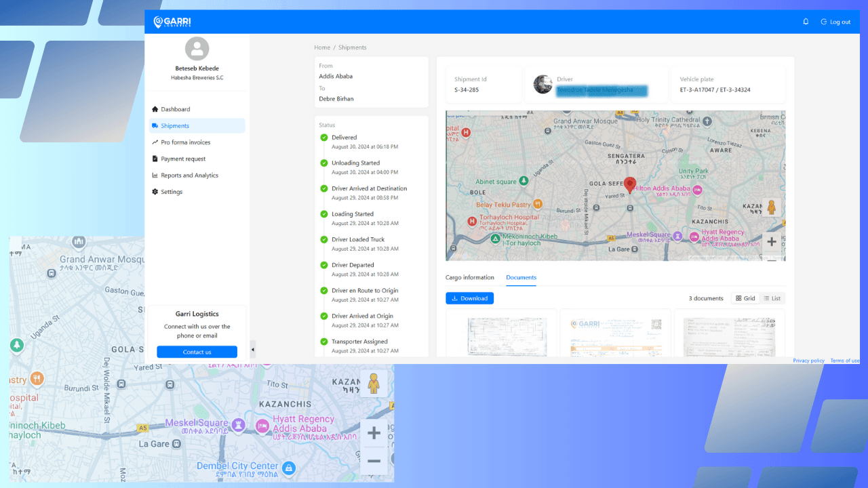
Task: Collapse the sidebar with the arrow handle
Action: click(253, 350)
